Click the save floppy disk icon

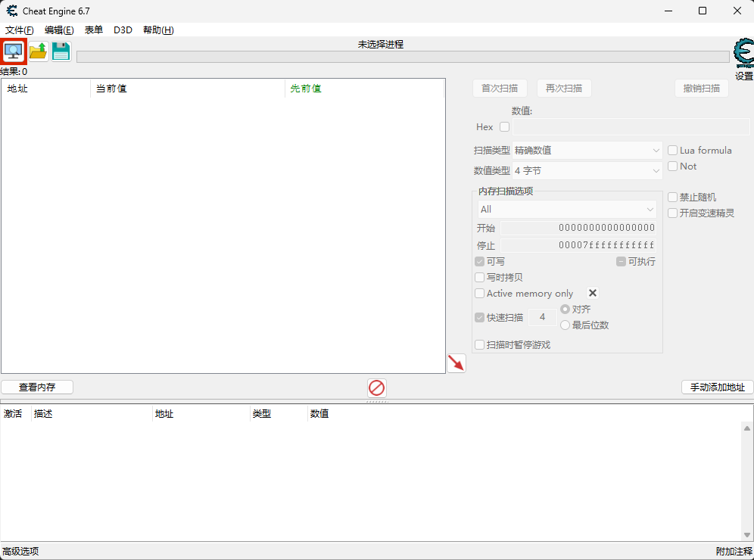click(x=61, y=51)
